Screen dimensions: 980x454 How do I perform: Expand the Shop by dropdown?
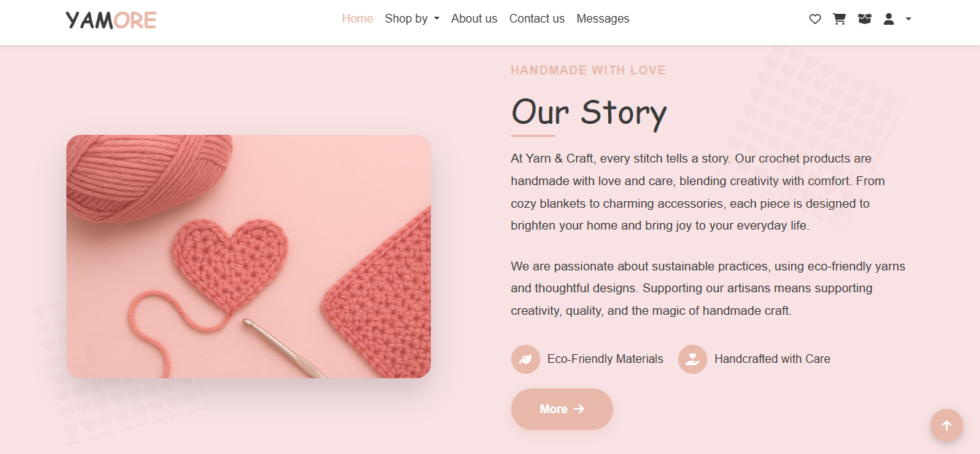coord(412,19)
